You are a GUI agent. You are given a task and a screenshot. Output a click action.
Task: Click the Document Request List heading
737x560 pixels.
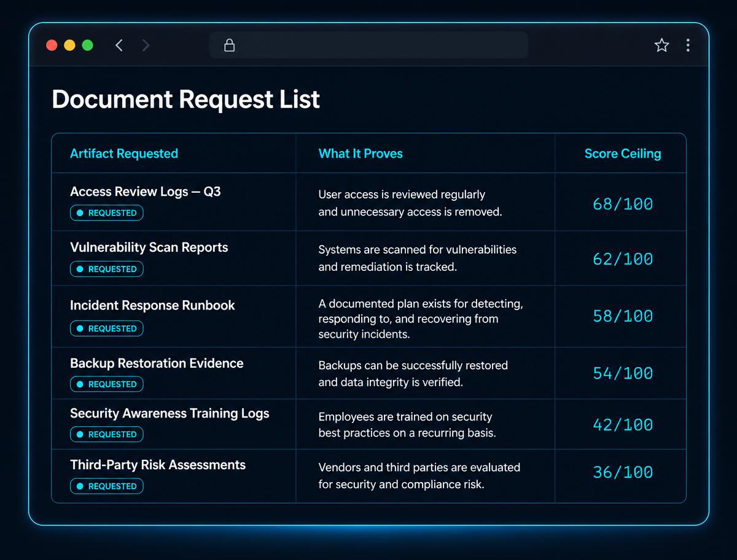(x=185, y=99)
